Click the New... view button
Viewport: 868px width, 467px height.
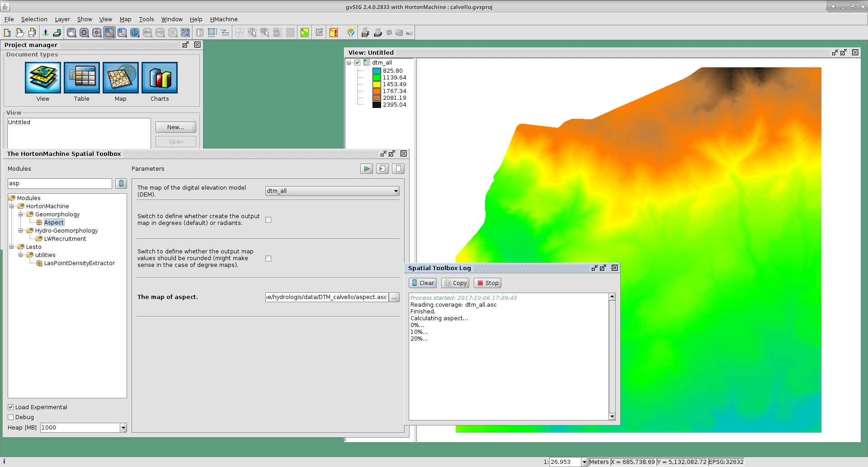(x=176, y=127)
